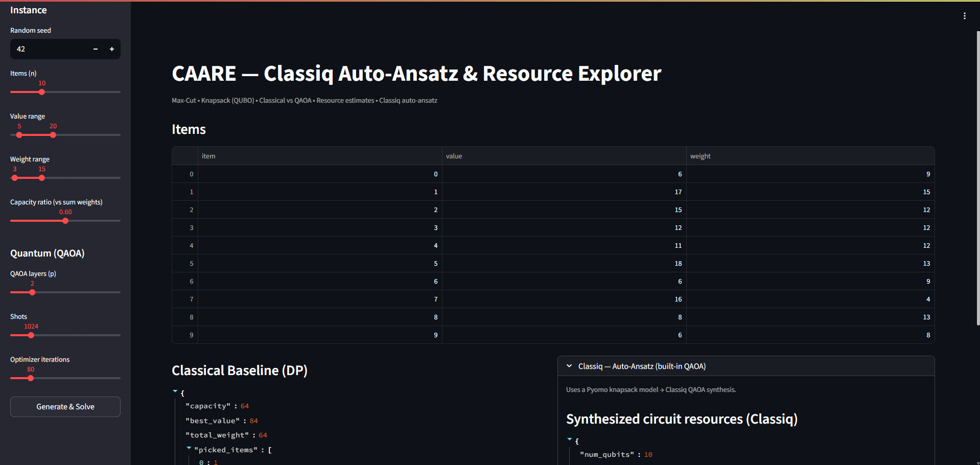Click the Optimizer iterations slider handle
Viewport: 980px width, 465px height.
click(31, 378)
